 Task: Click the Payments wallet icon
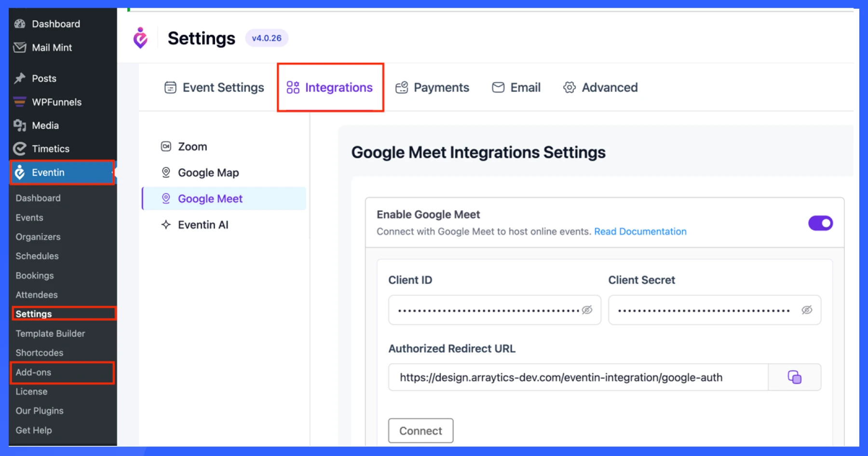(402, 87)
